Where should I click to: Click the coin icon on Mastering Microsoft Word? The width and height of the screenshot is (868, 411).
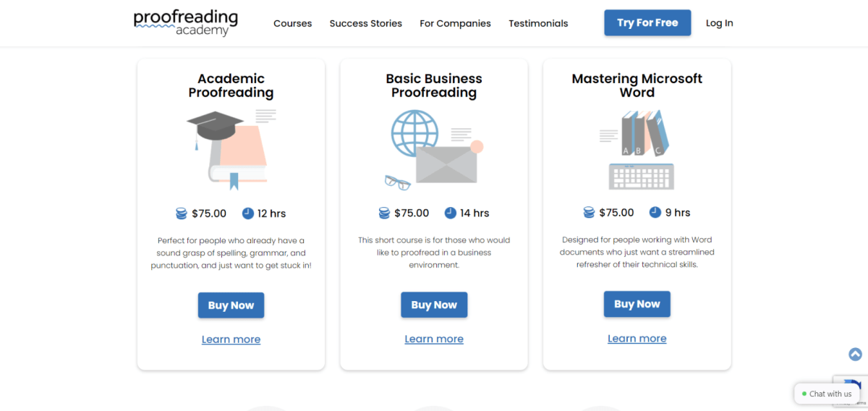589,212
